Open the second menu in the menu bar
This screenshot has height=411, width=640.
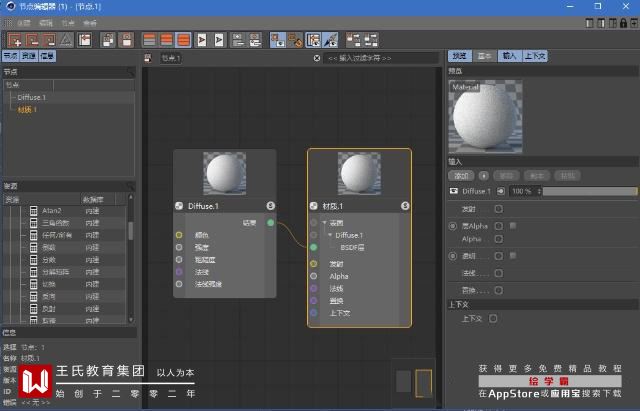point(46,23)
